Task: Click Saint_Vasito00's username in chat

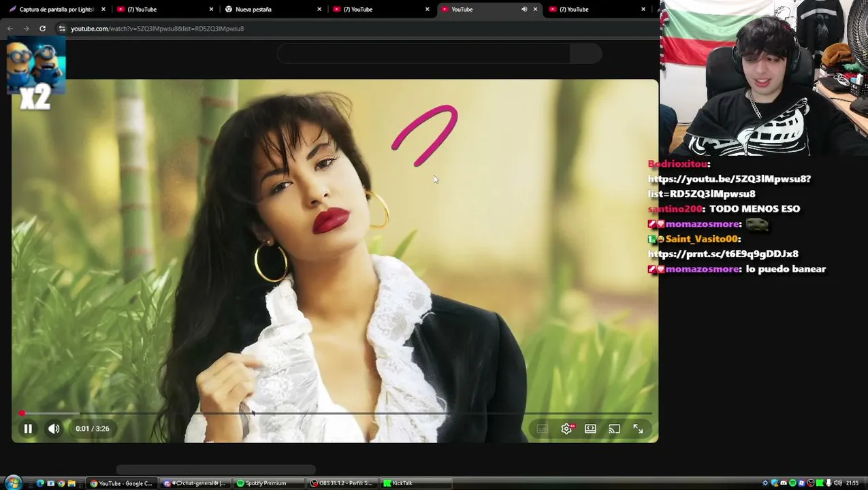Action: [x=702, y=239]
